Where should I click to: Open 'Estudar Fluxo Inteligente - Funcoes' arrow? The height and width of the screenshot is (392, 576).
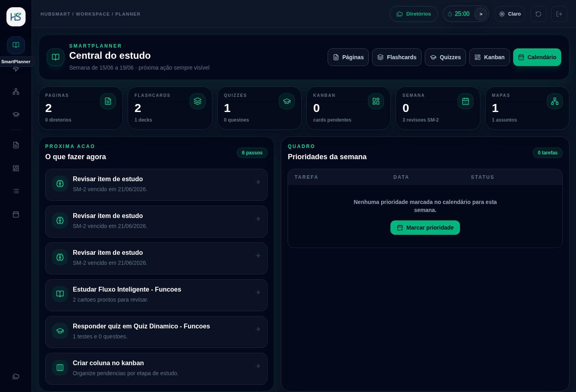[x=258, y=292]
